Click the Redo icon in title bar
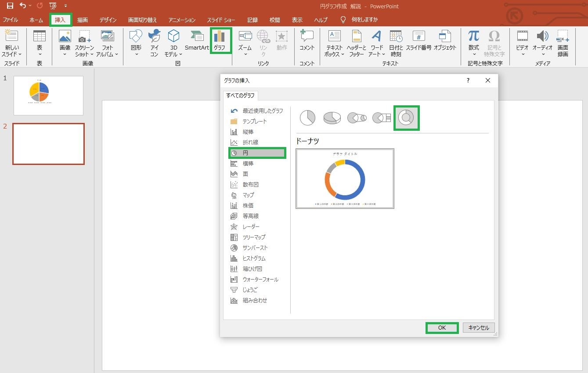The image size is (588, 373). pos(40,6)
